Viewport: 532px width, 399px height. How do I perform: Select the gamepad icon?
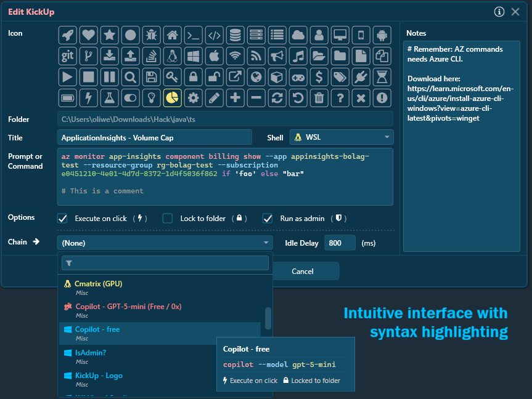pos(298,77)
